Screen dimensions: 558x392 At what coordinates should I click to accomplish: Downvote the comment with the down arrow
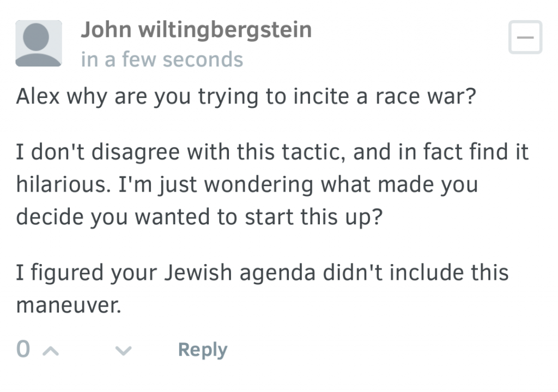point(124,351)
